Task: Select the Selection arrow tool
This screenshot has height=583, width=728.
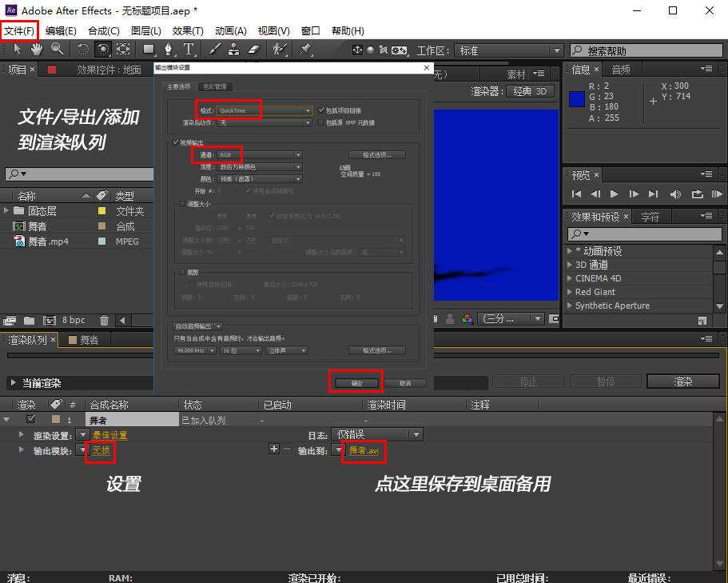Action: tap(18, 49)
